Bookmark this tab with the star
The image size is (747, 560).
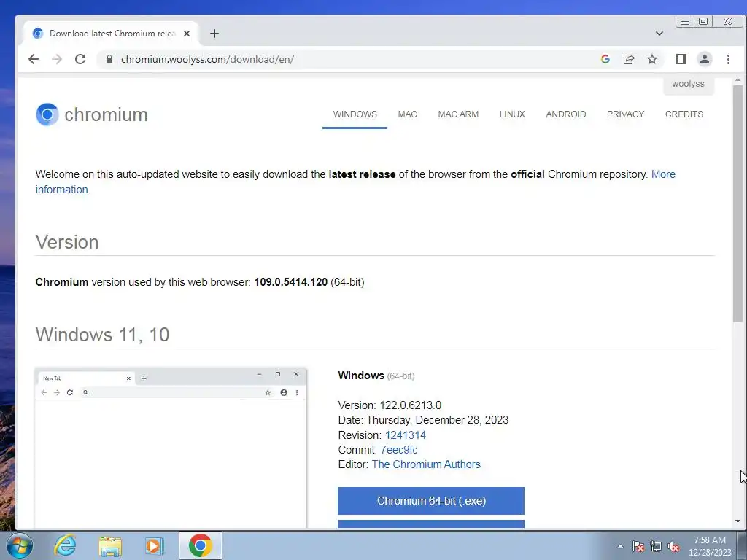click(x=652, y=59)
